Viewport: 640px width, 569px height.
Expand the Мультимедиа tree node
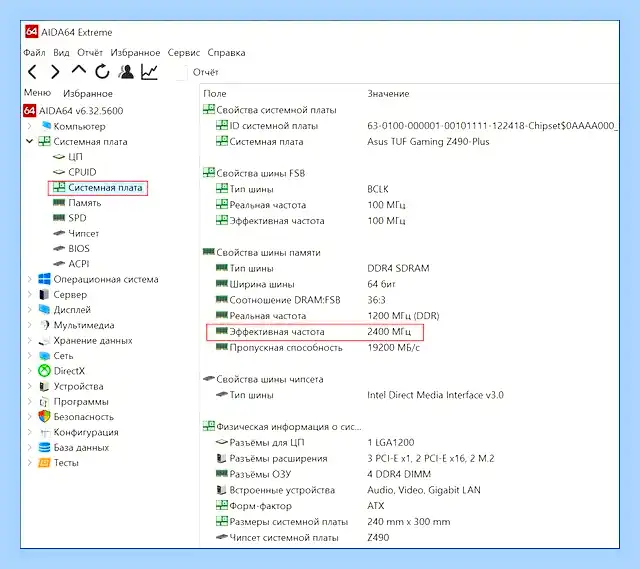pos(29,325)
